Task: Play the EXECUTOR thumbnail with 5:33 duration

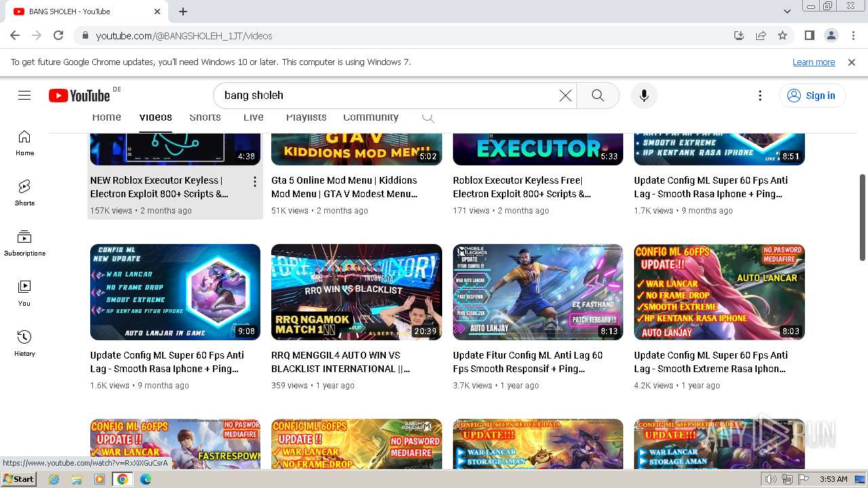Action: (x=538, y=149)
